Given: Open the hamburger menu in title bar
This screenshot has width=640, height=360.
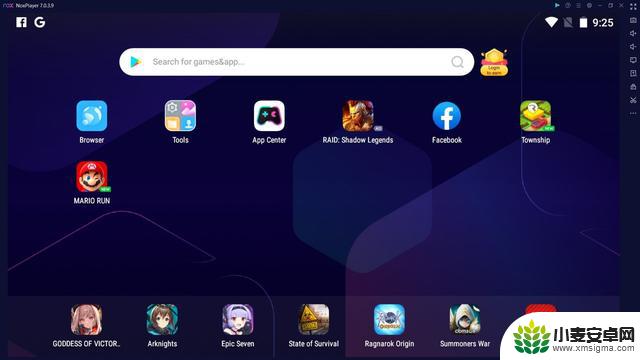Looking at the screenshot, I should pyautogui.click(x=578, y=5).
